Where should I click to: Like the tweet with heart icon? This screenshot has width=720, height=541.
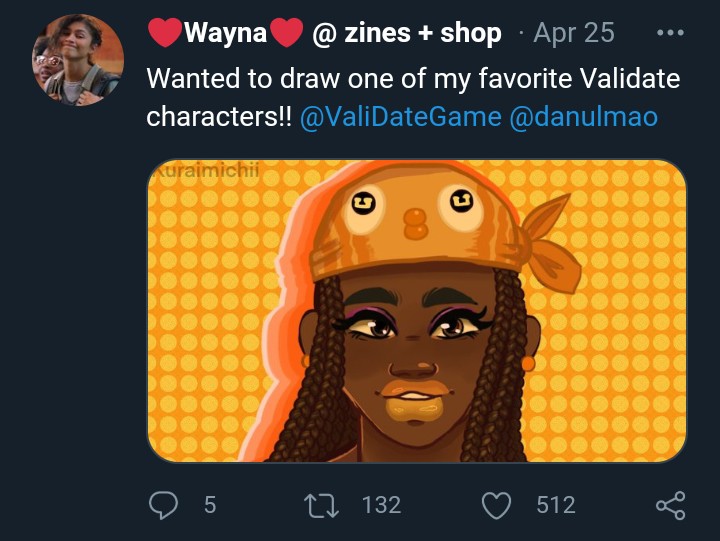pos(496,505)
